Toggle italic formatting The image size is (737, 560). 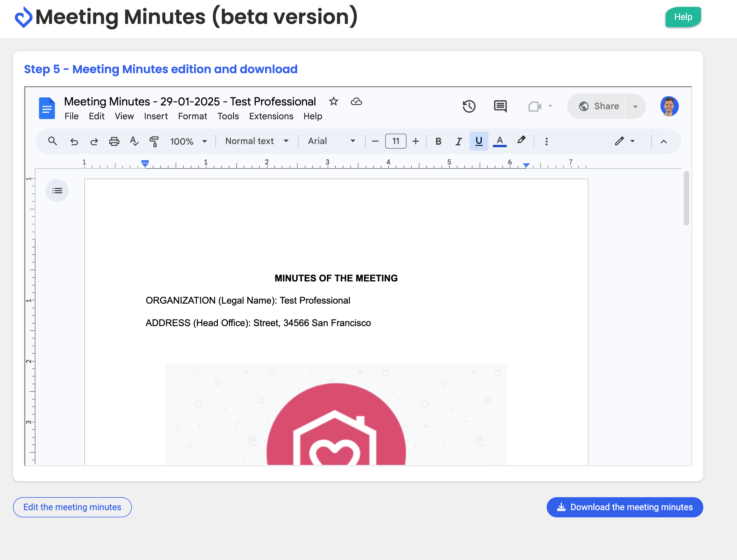tap(458, 141)
